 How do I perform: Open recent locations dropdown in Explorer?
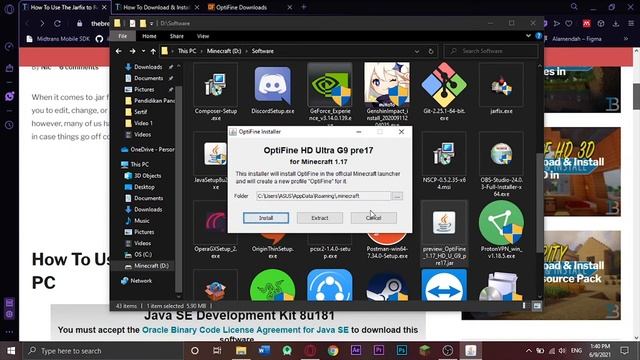143,51
